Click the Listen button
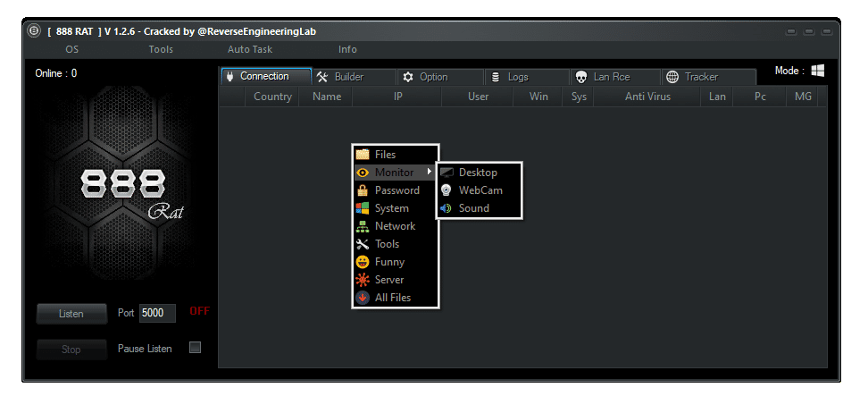 71,314
